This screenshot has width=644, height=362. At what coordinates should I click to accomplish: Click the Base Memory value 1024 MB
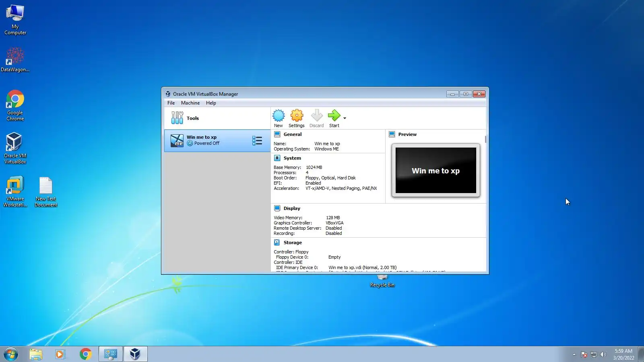(x=314, y=167)
